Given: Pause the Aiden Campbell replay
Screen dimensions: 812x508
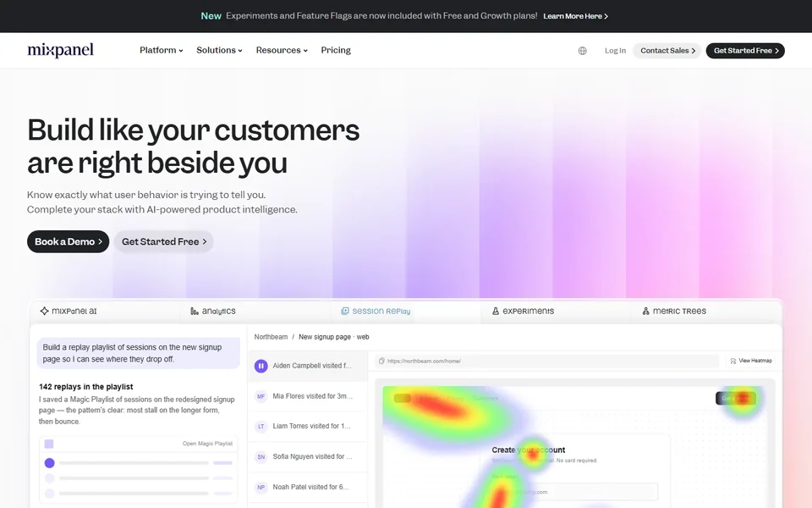Looking at the screenshot, I should tap(261, 366).
